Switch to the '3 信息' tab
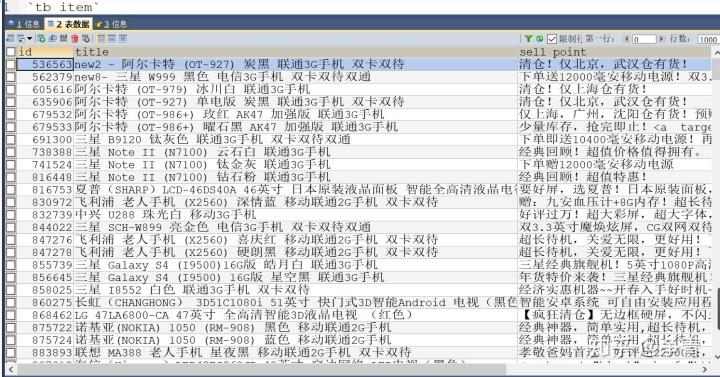 tap(112, 24)
